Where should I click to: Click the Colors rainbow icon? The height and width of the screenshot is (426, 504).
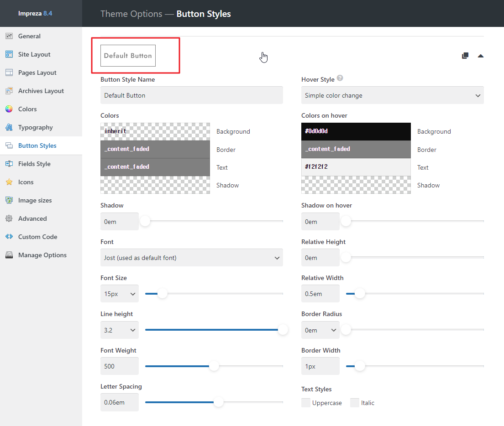click(9, 109)
